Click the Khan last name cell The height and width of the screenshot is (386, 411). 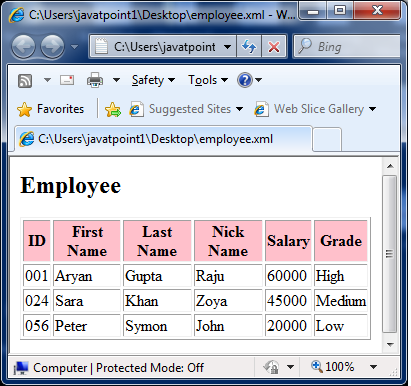point(157,301)
